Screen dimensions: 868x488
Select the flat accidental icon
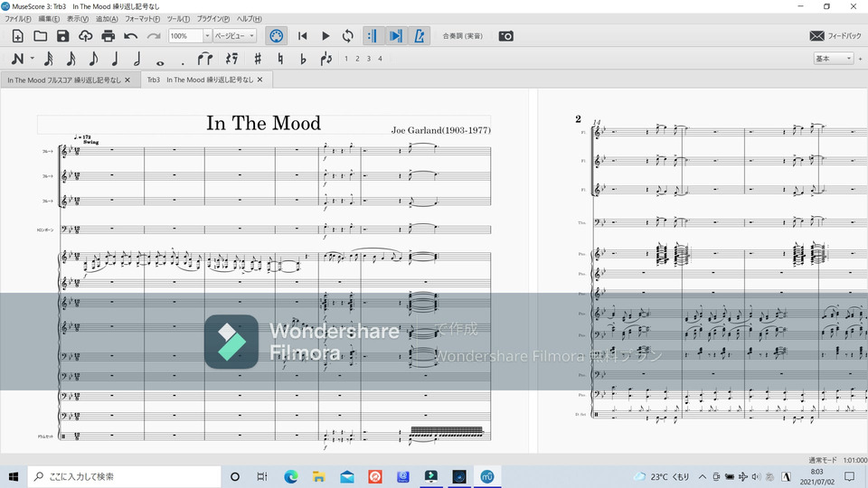(x=303, y=59)
